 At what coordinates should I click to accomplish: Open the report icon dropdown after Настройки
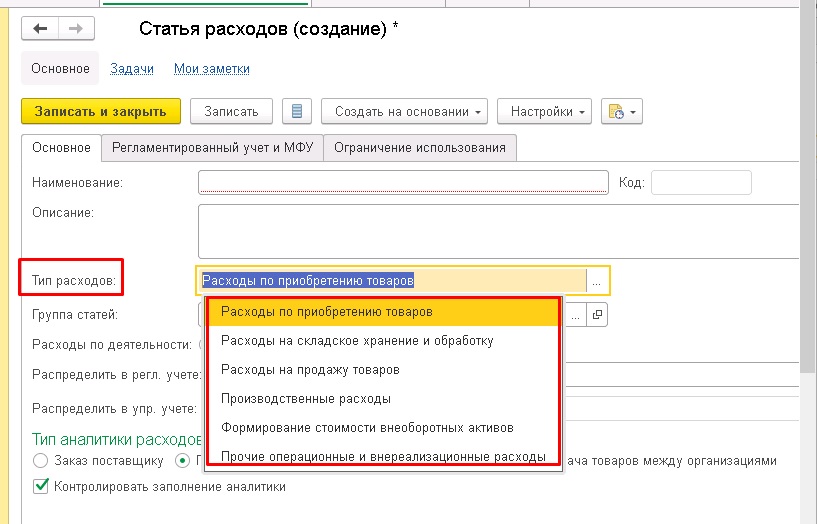point(622,111)
